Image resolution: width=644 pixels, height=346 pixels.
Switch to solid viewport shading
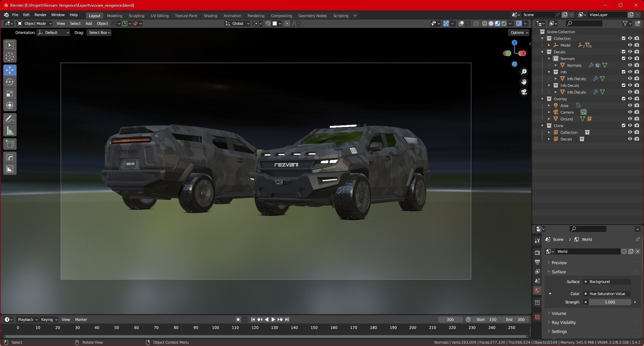coord(491,23)
